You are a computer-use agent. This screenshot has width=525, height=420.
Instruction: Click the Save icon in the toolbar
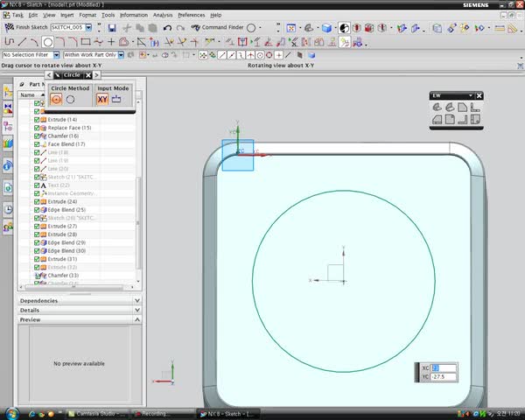point(112,28)
